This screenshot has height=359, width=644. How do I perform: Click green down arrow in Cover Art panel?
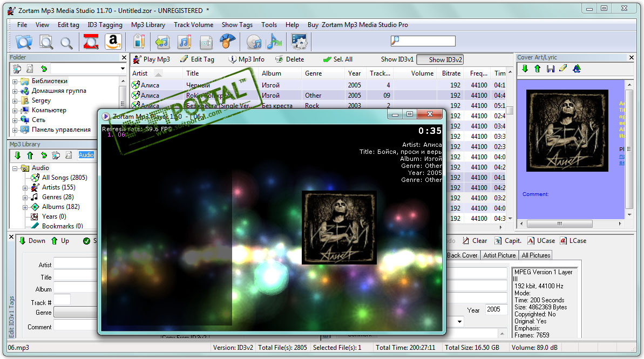525,69
